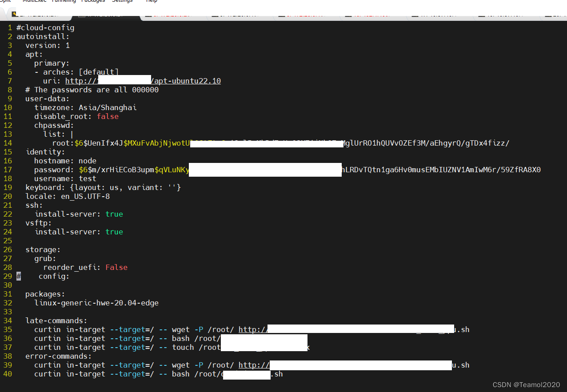The image size is (567, 392).
Task: Open the Help toolbar item
Action: [152, 1]
